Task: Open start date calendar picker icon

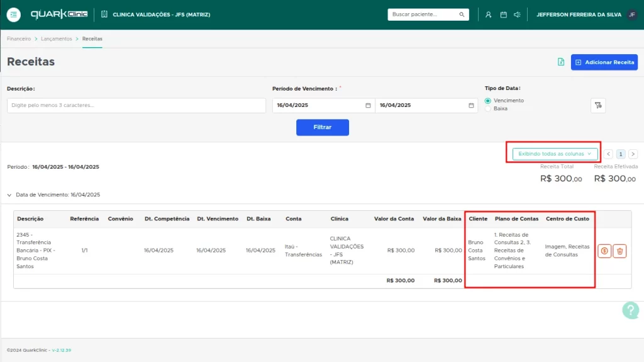Action: 368,105
